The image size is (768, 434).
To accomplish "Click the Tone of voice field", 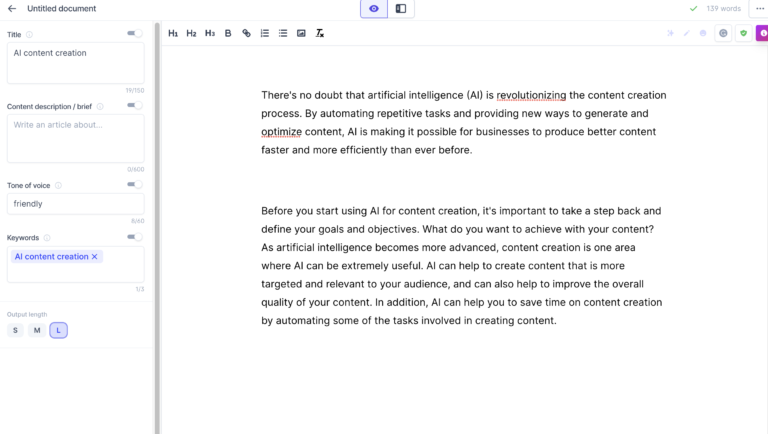I will 75,204.
